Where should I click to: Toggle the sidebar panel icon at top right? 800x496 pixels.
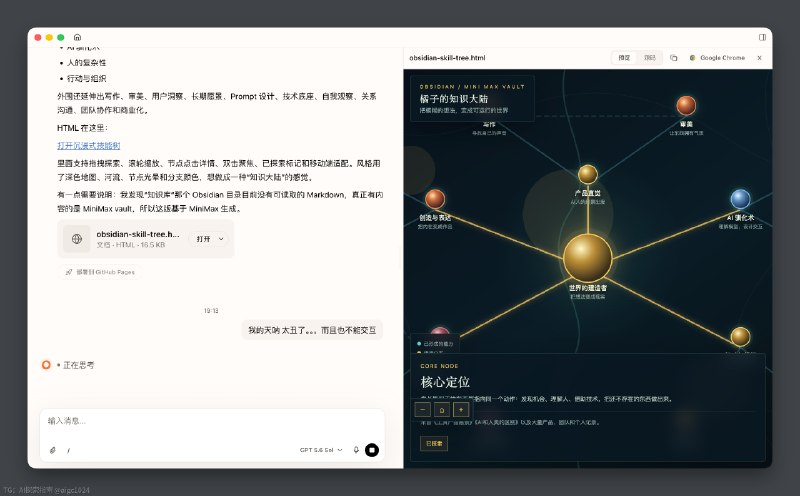[x=762, y=37]
